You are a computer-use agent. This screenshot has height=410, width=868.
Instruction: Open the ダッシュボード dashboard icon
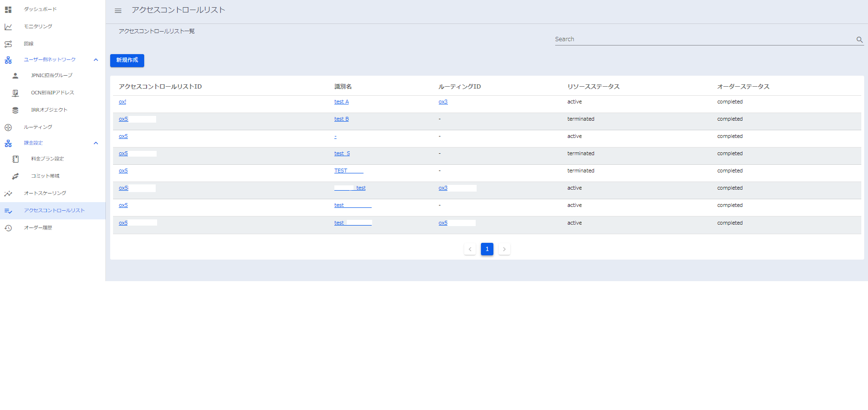pos(8,10)
